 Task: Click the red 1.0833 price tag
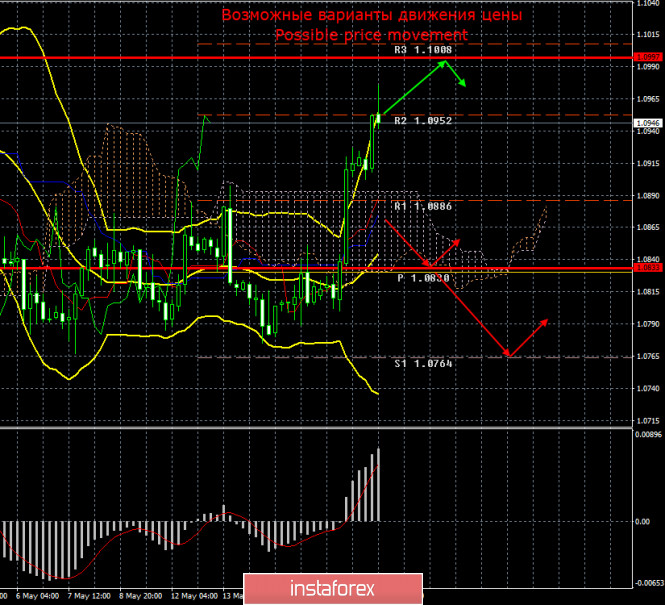tap(648, 268)
